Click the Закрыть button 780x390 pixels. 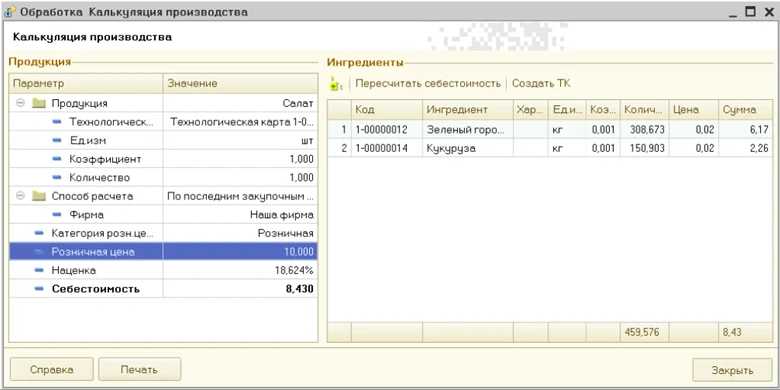click(732, 371)
